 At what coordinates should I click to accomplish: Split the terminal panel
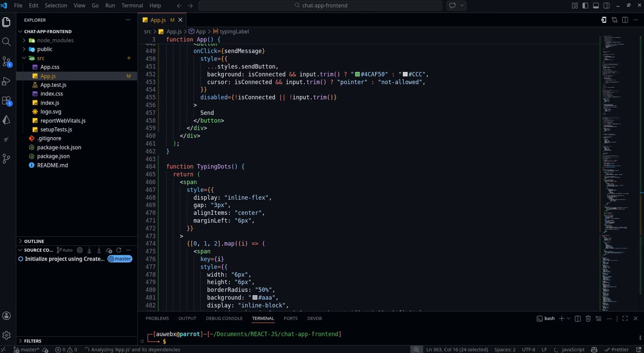(578, 318)
